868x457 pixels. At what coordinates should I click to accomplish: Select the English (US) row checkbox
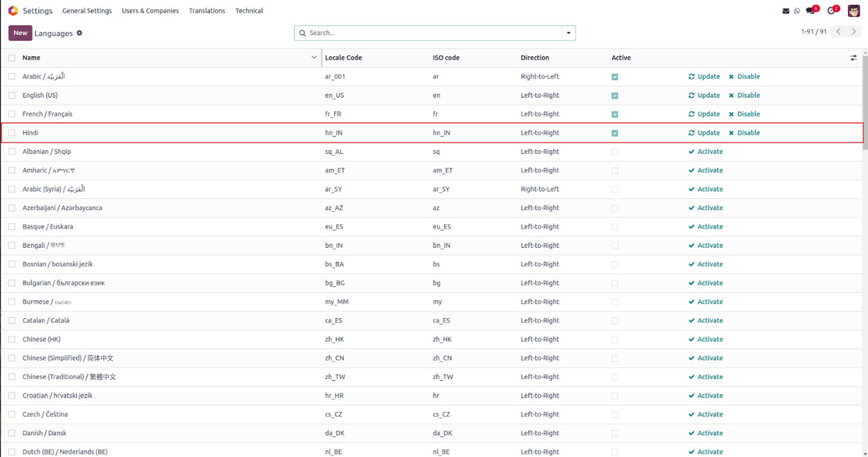pos(12,95)
